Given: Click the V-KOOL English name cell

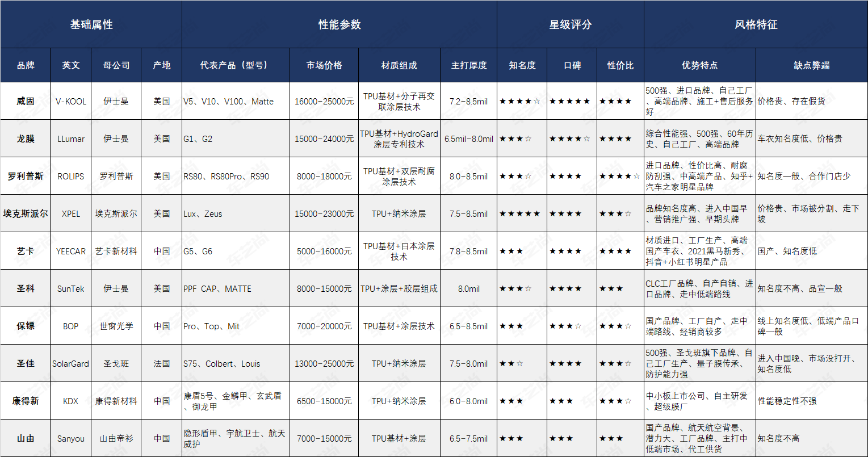Looking at the screenshot, I should [x=69, y=101].
